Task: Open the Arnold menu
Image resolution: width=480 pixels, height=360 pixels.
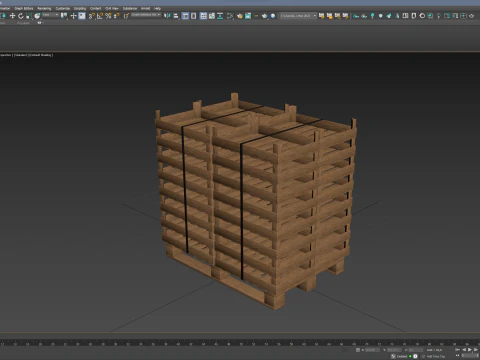Action: pos(146,8)
